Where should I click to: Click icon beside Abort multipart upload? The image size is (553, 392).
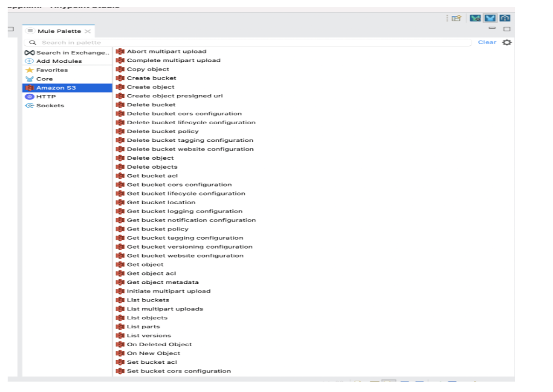tap(120, 51)
